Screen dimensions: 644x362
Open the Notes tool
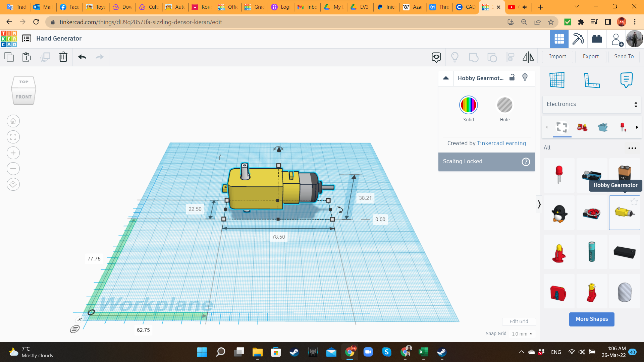[x=626, y=80]
